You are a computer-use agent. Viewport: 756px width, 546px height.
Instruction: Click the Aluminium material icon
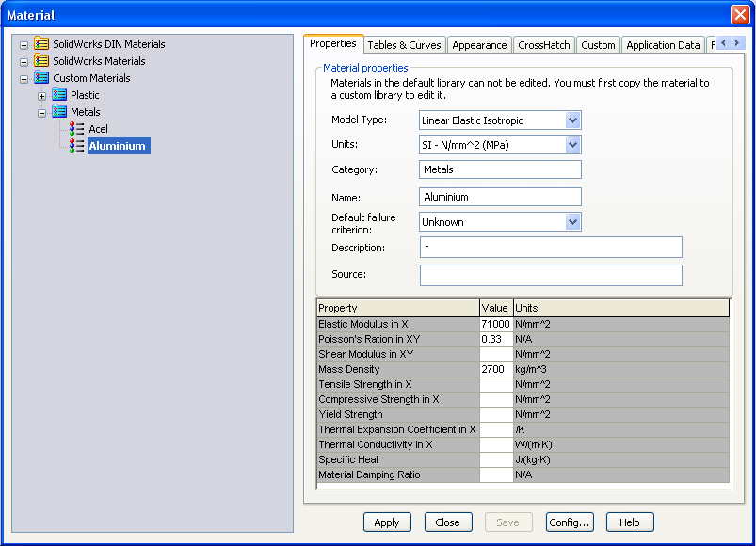(x=76, y=146)
